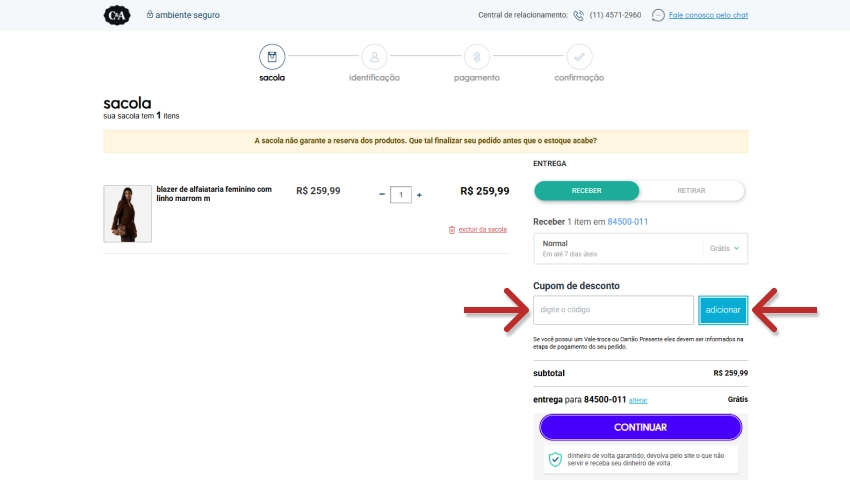This screenshot has height=480, width=850.
Task: Increase blazer quantity with plus
Action: tap(419, 195)
